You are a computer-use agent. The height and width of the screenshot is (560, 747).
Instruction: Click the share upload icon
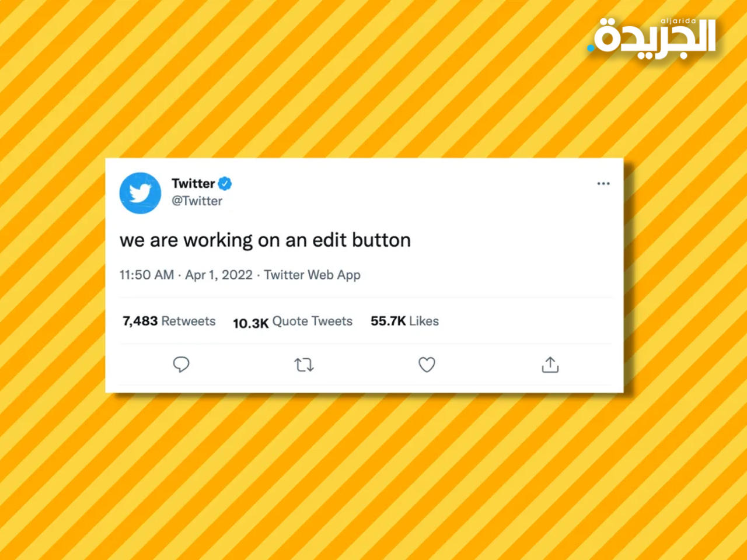pyautogui.click(x=550, y=365)
